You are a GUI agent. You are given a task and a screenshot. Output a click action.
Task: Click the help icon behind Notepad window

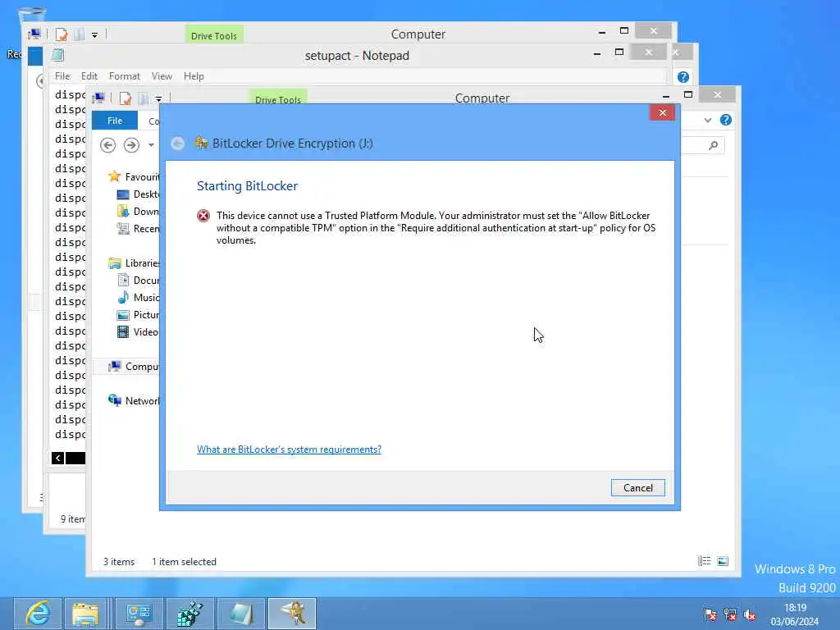(x=683, y=77)
